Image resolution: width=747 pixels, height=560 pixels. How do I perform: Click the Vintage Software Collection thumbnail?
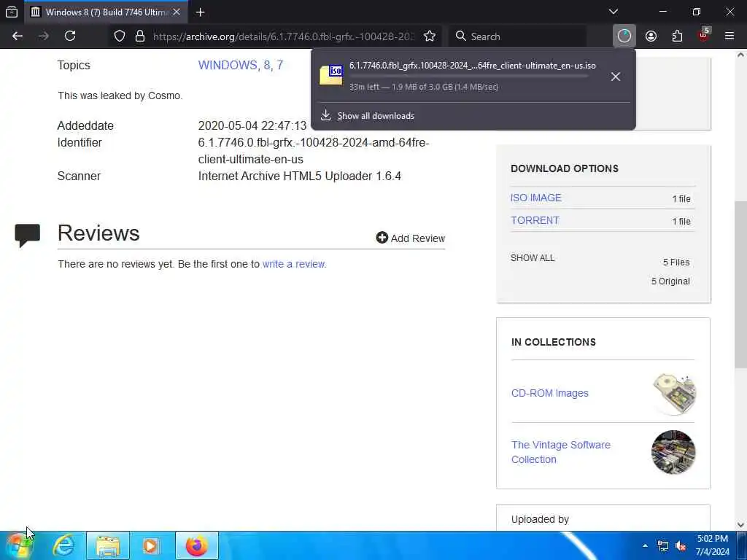(673, 452)
